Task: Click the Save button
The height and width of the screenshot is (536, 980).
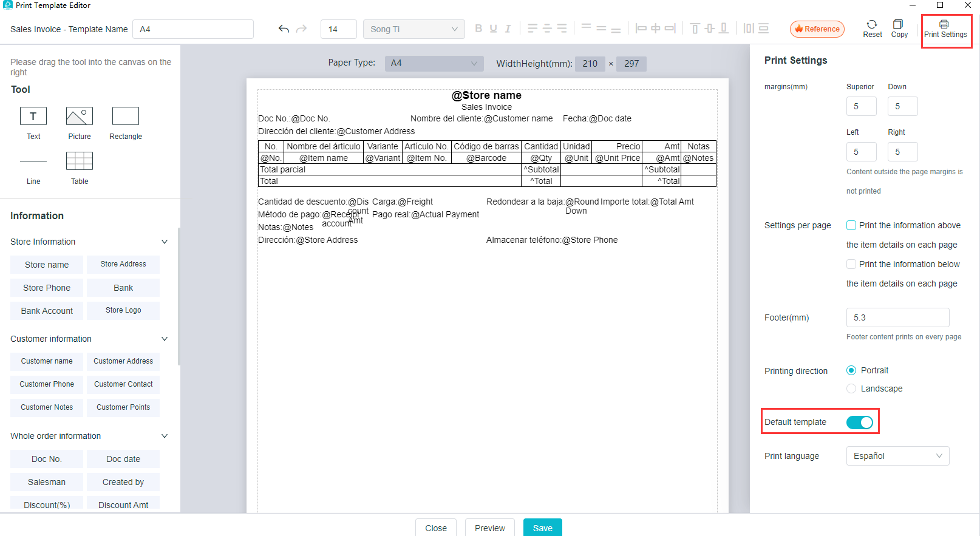Action: coord(542,528)
